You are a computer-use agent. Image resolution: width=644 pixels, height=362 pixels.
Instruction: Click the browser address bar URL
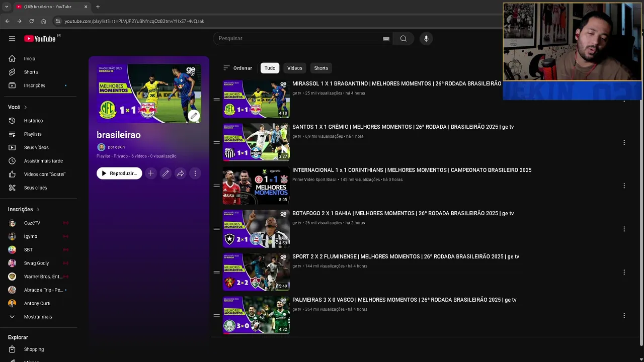pyautogui.click(x=134, y=21)
